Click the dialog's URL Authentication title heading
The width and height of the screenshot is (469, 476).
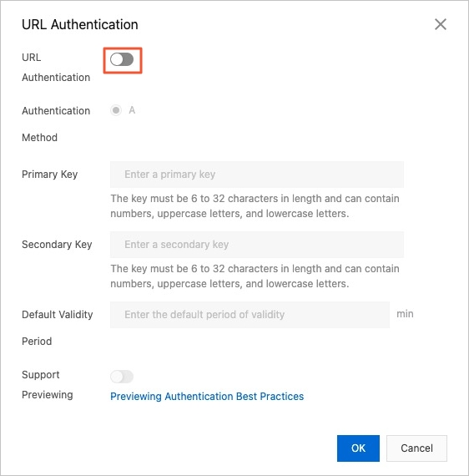[80, 24]
